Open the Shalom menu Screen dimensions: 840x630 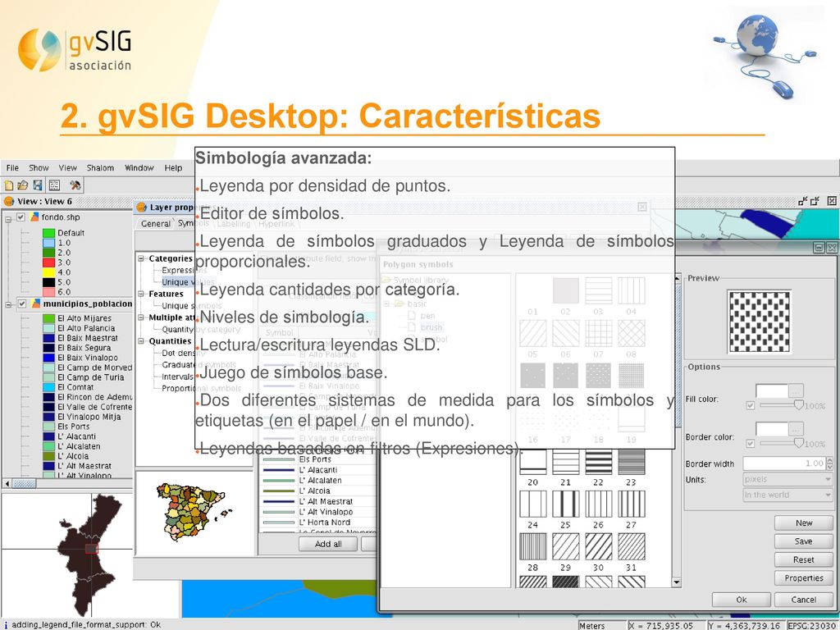(100, 167)
